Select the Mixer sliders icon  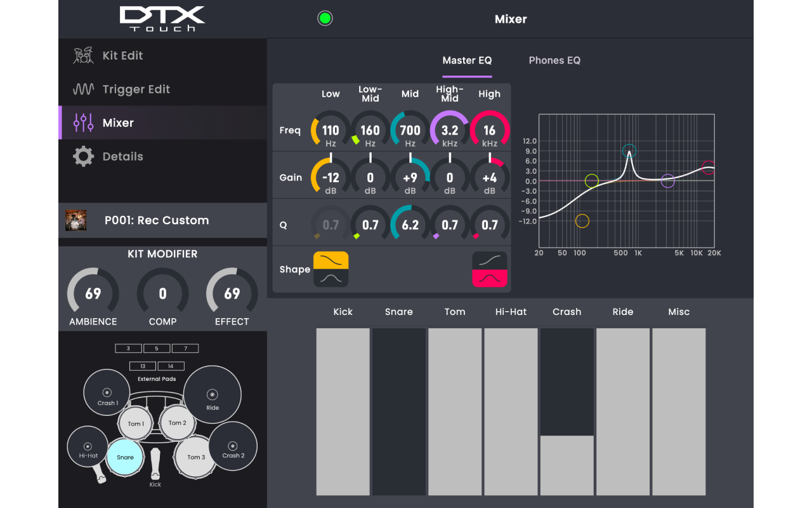[83, 123]
